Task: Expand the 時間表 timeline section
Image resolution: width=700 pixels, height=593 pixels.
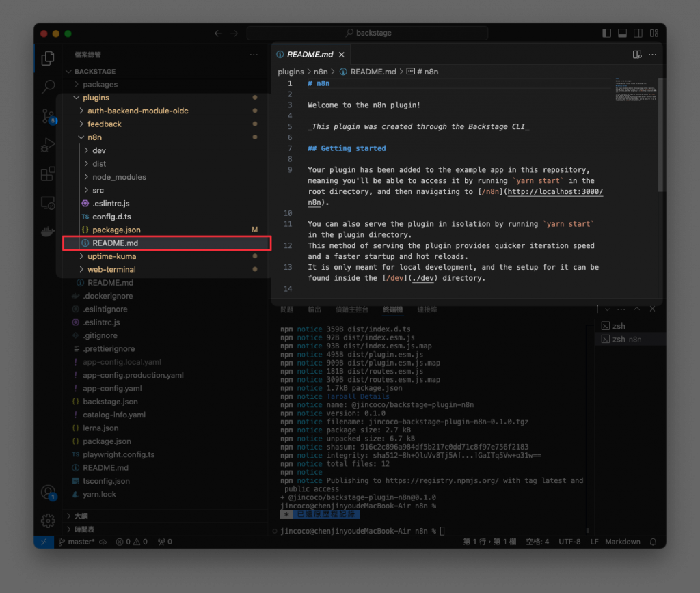Action: pos(167,529)
